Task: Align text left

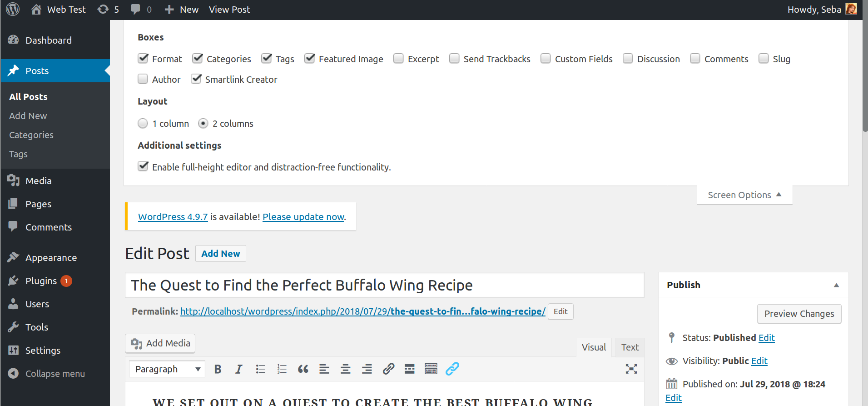Action: [324, 369]
